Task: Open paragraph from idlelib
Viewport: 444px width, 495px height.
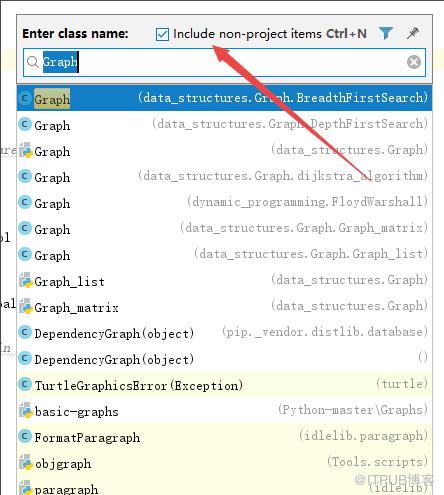Action: pyautogui.click(x=224, y=486)
